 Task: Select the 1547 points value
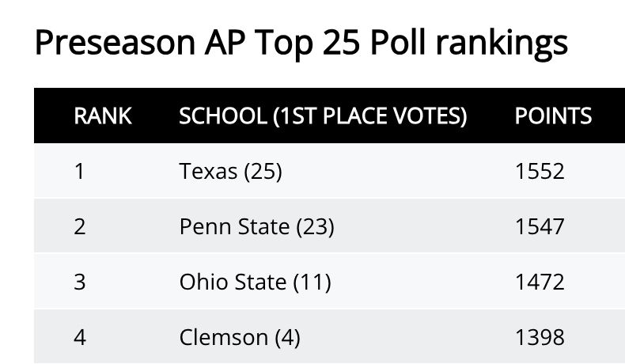[540, 226]
